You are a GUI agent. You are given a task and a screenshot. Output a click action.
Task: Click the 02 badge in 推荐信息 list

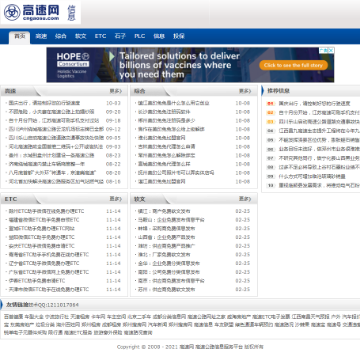(270, 113)
